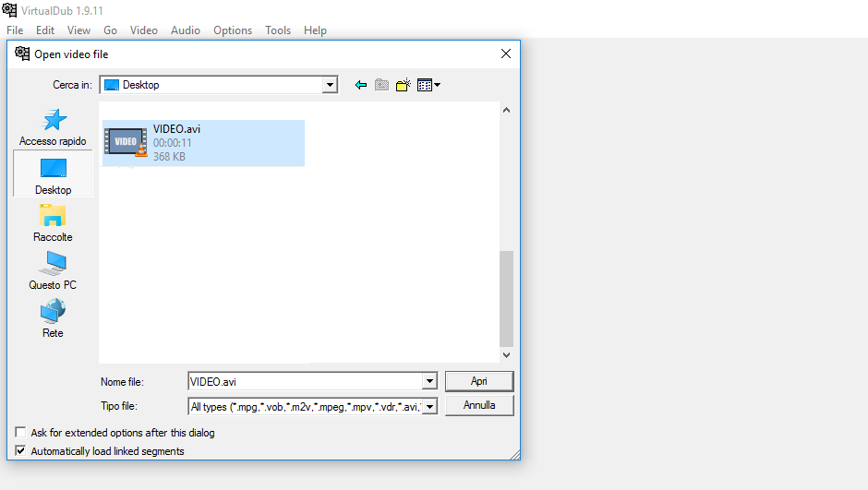Open the File menu

point(15,30)
